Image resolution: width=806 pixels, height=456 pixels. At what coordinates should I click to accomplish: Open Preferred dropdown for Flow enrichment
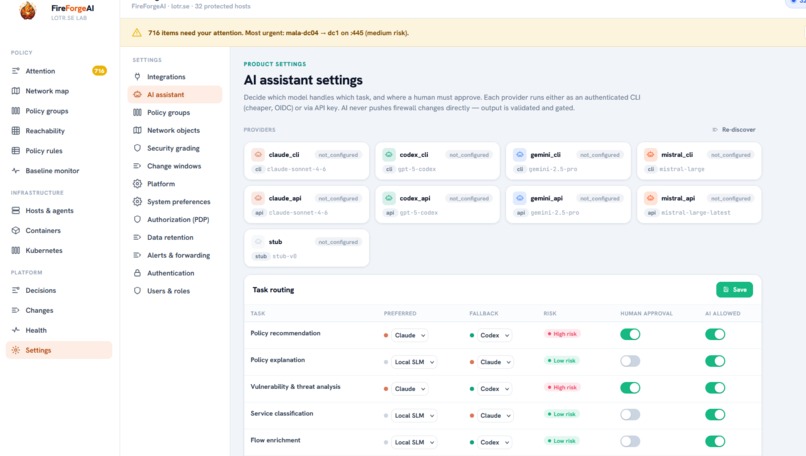click(x=414, y=442)
